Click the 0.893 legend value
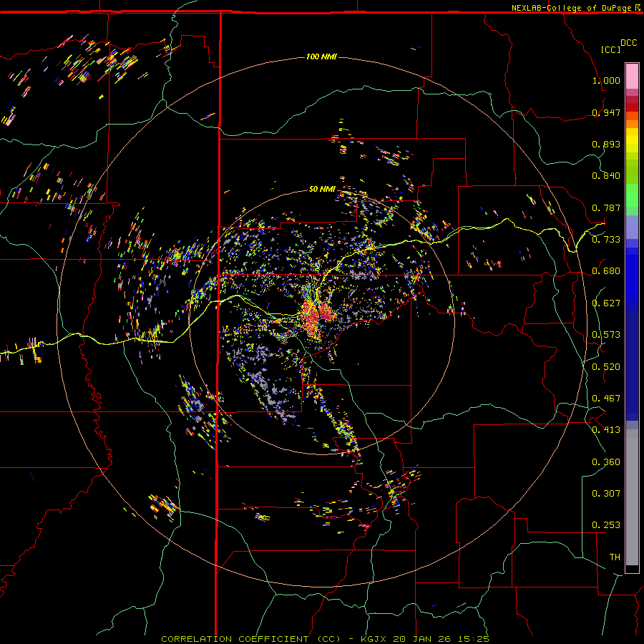The height and width of the screenshot is (644, 644). (606, 144)
